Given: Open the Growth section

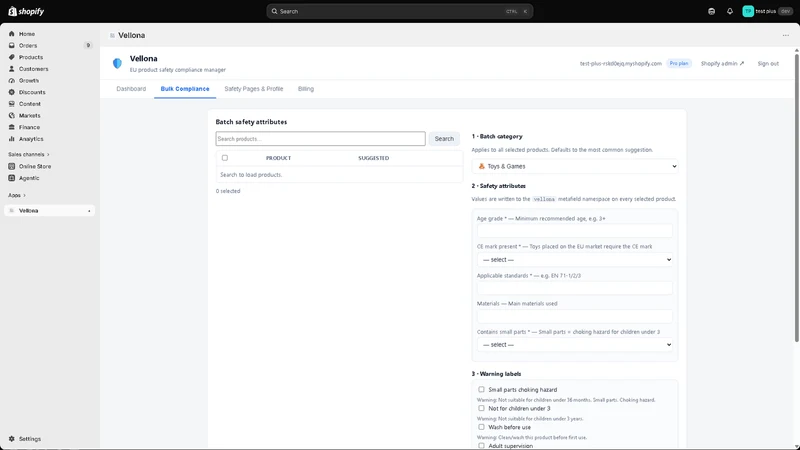Looking at the screenshot, I should click(29, 81).
